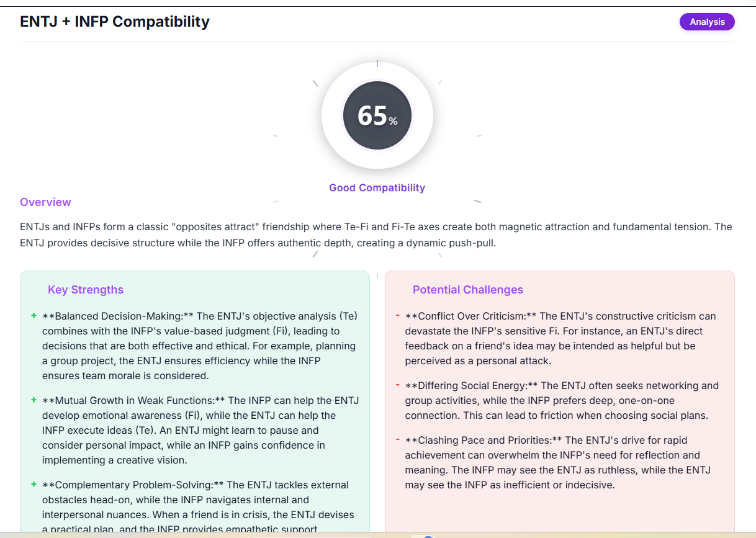This screenshot has height=538, width=756.
Task: Click the plus icon beside Balanced Decision-Making
Action: [34, 316]
